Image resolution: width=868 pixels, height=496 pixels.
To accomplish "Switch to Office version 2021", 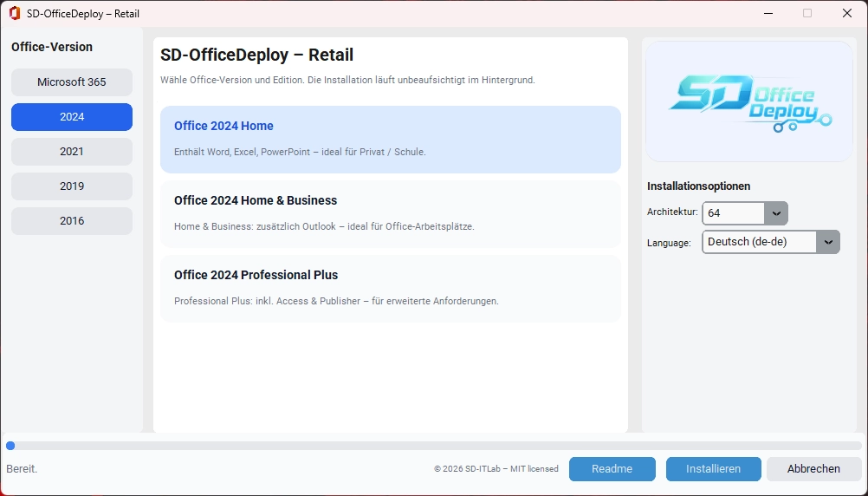I will pos(72,151).
